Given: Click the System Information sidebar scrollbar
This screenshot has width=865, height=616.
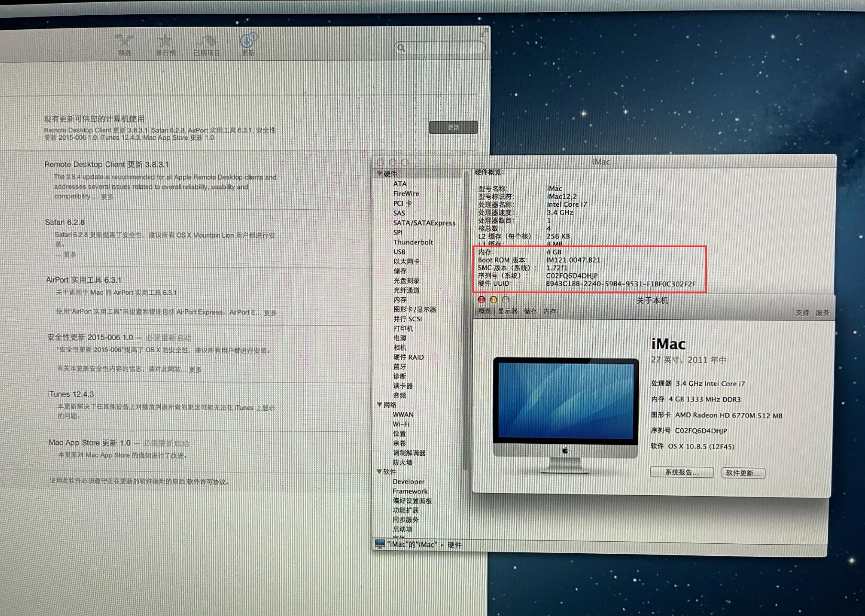Looking at the screenshot, I should coord(465,319).
